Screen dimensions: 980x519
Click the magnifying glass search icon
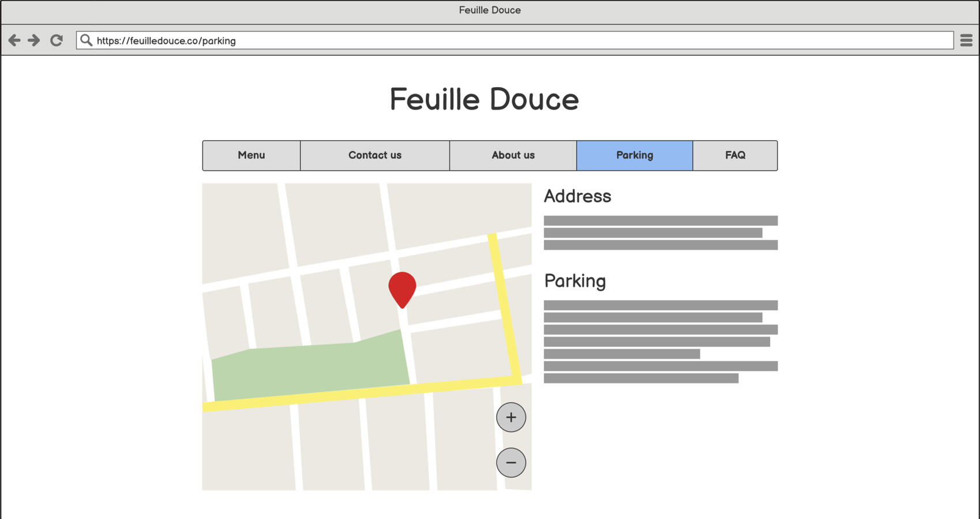(87, 39)
